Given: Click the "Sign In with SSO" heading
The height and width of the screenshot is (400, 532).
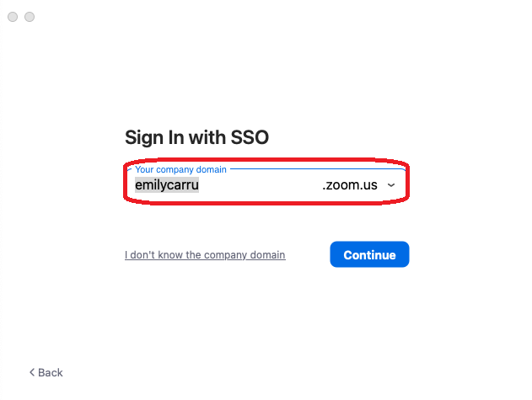Looking at the screenshot, I should [196, 137].
